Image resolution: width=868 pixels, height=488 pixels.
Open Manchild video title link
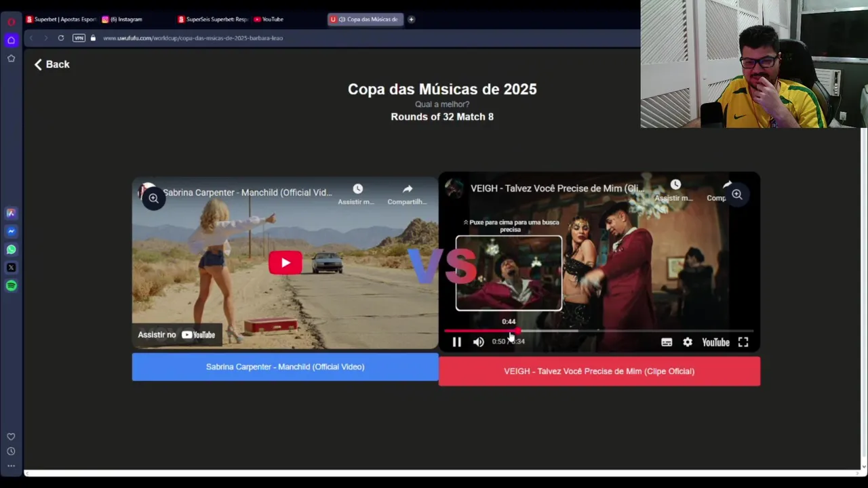[248, 192]
